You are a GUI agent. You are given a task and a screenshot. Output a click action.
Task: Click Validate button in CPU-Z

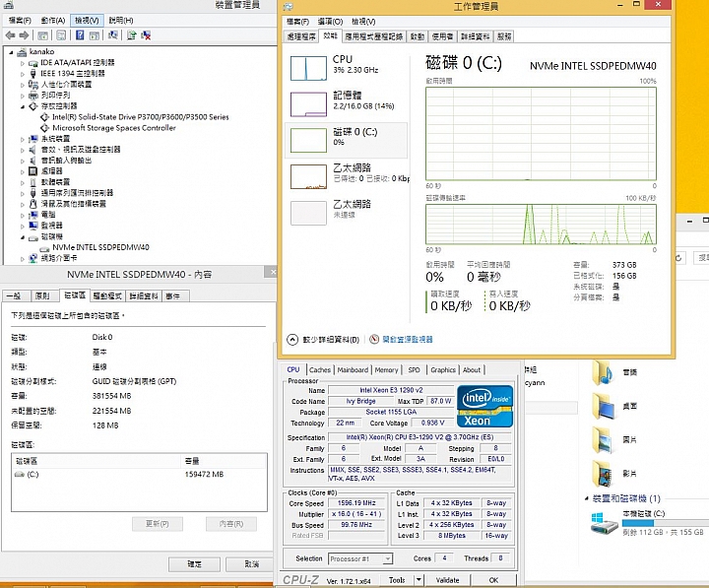448,580
